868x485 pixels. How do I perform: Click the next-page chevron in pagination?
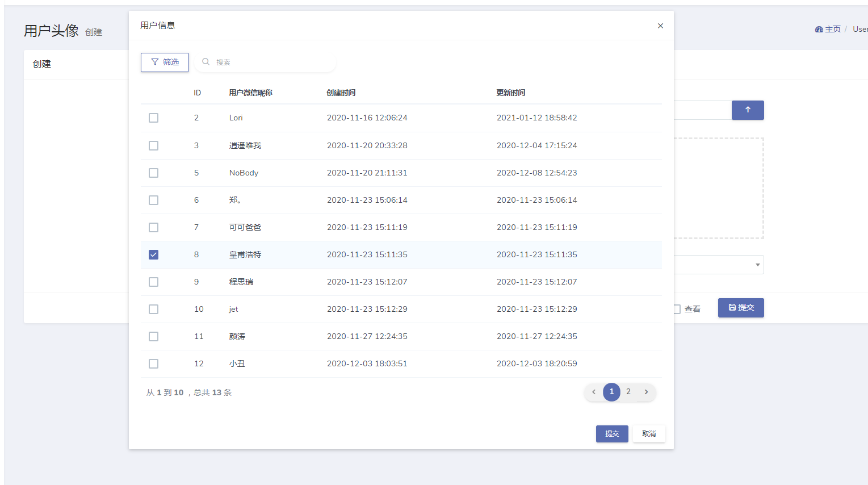tap(646, 392)
